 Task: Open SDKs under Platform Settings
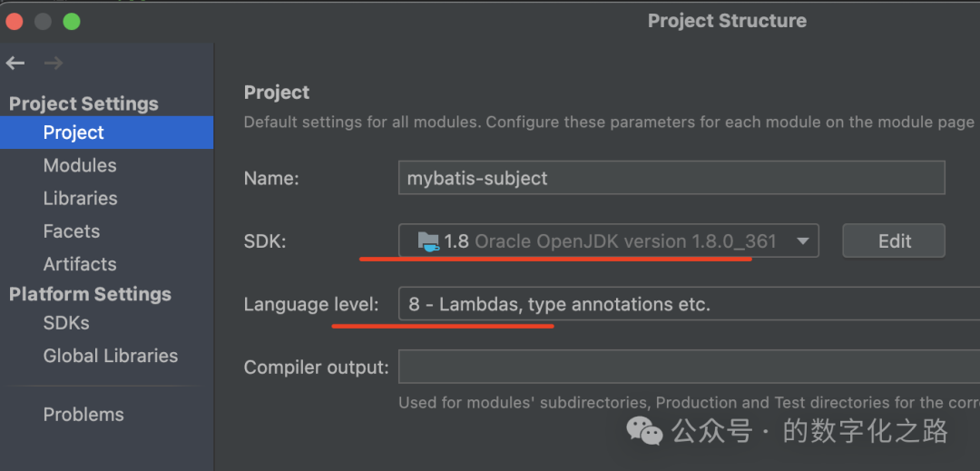66,323
